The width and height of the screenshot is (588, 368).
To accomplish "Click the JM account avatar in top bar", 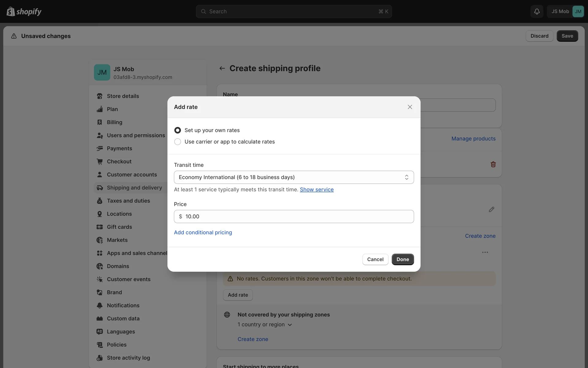I will (578, 11).
